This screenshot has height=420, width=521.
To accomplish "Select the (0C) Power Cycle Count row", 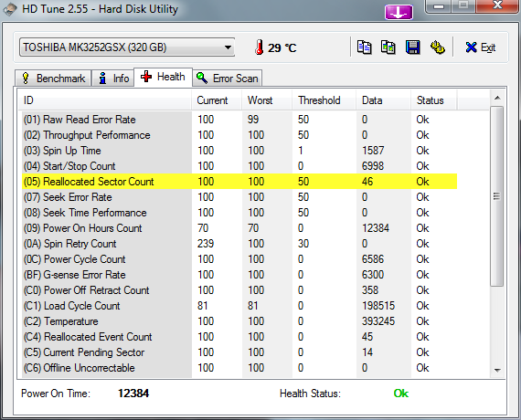I will point(239,259).
